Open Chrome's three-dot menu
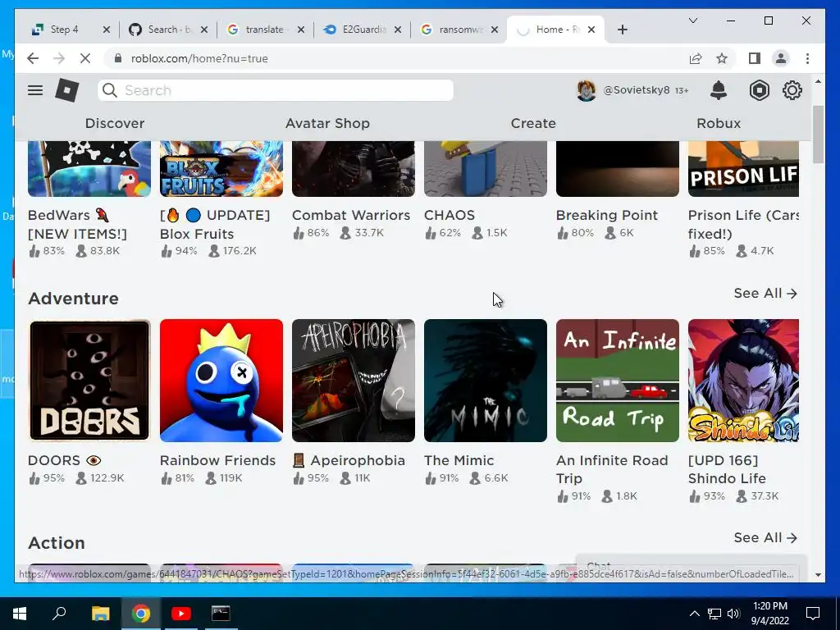 tap(807, 58)
